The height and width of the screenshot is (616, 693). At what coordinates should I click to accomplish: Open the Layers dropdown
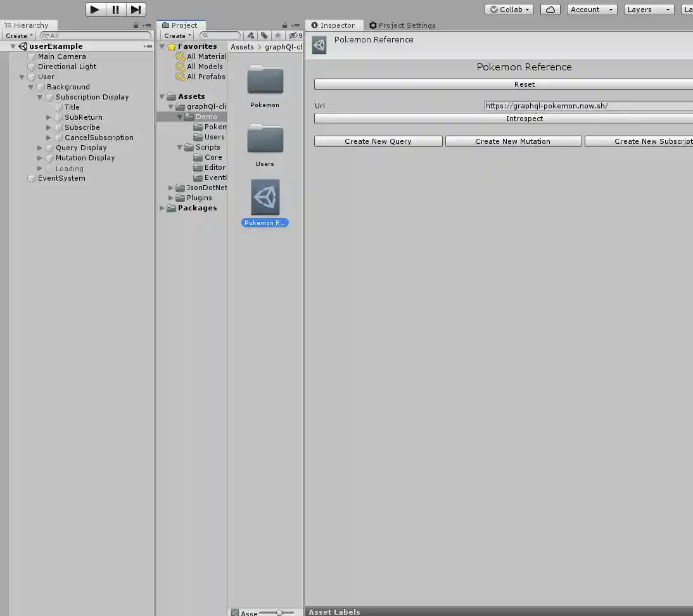[x=649, y=10]
